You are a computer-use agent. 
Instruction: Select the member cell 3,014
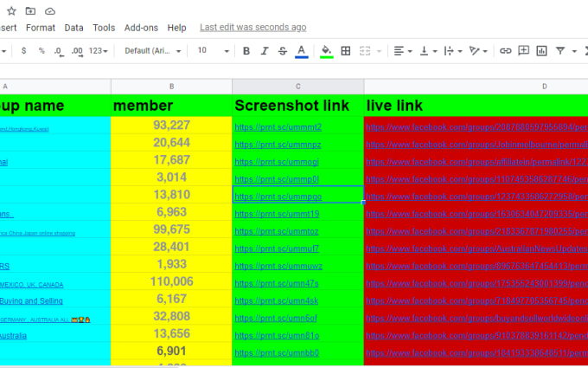171,177
